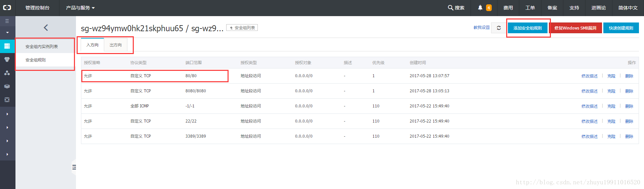Open the 备案 menu
The height and width of the screenshot is (189, 644).
point(552,8)
